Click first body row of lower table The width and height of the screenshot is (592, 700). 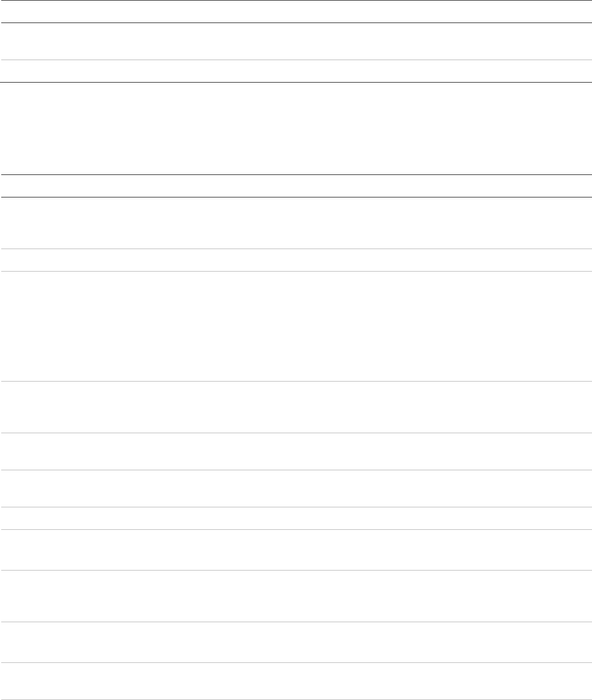296,222
